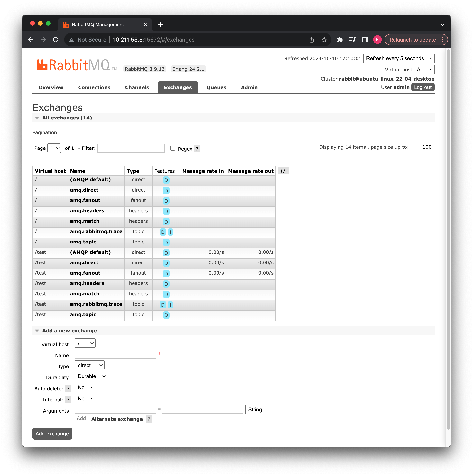The height and width of the screenshot is (476, 473).
Task: Open the exchange Type dropdown
Action: 90,365
